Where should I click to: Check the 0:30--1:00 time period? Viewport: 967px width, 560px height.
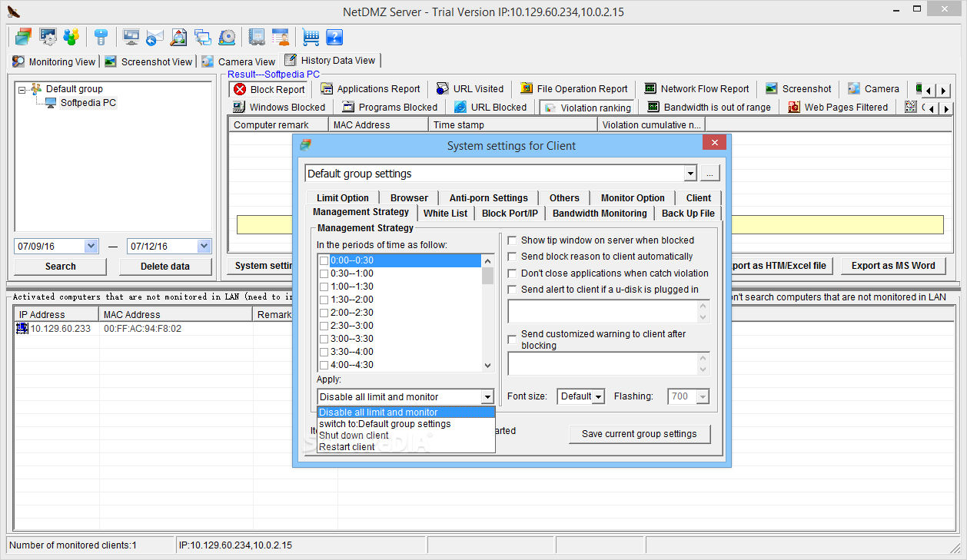click(324, 273)
